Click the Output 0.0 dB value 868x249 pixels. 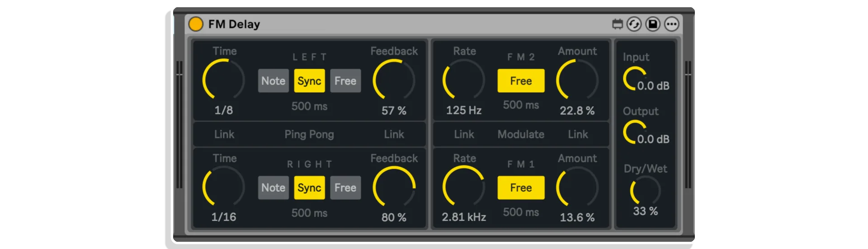[653, 139]
